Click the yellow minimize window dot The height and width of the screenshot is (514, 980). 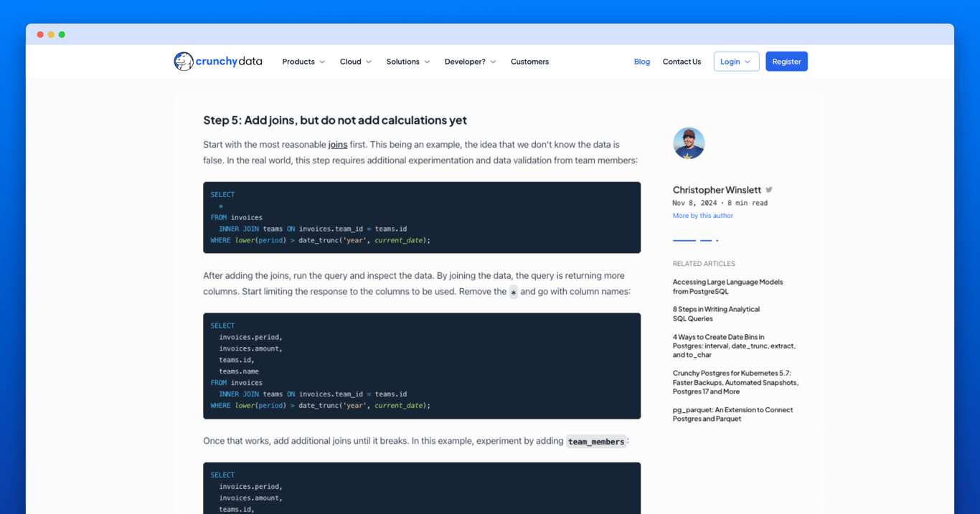tap(51, 34)
